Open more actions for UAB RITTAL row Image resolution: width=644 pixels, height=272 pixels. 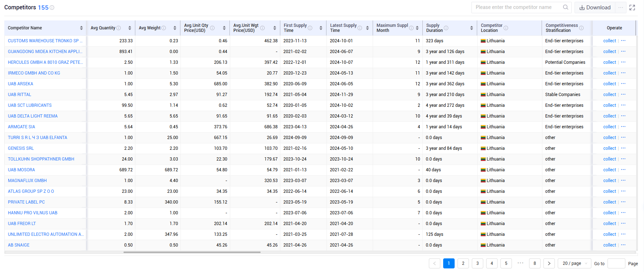coord(623,94)
